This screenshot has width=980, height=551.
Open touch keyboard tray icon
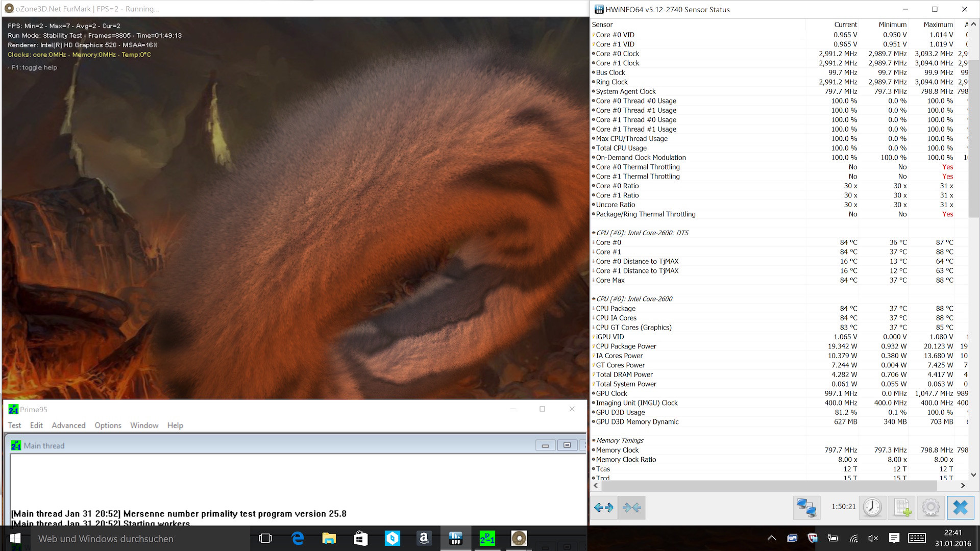[917, 538]
